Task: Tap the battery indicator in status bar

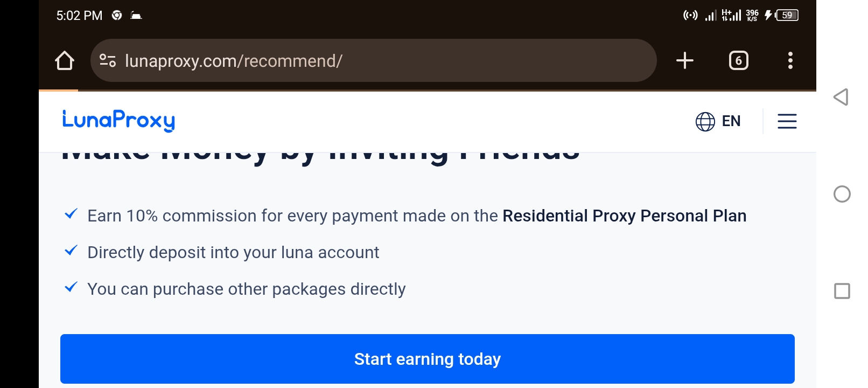Action: point(787,15)
